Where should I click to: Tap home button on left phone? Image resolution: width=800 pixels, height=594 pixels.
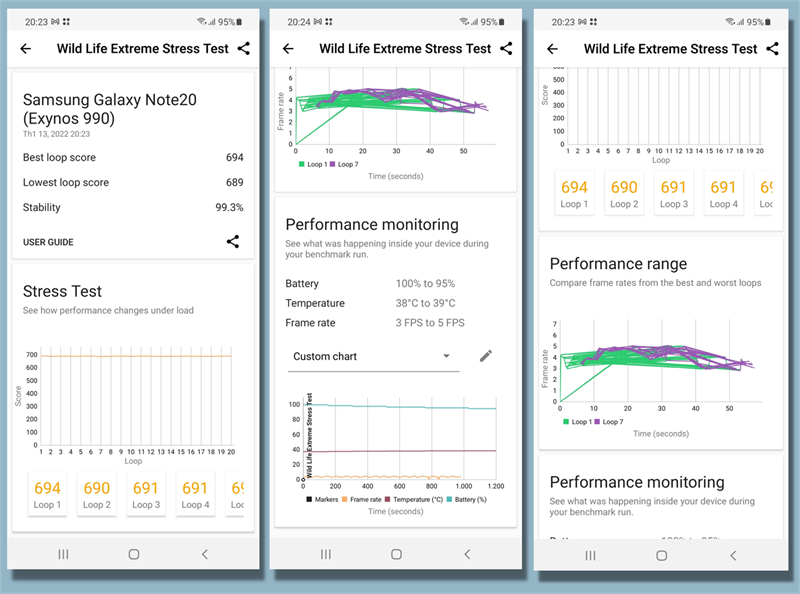[134, 554]
